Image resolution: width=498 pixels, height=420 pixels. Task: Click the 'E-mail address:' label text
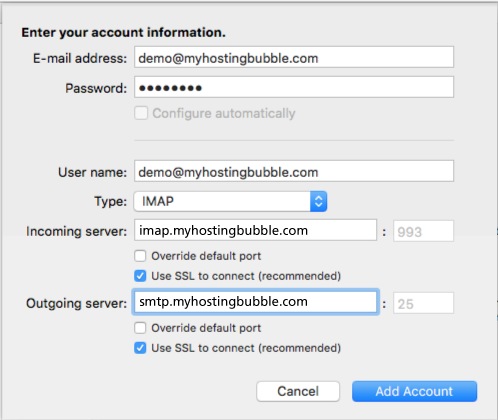(80, 59)
